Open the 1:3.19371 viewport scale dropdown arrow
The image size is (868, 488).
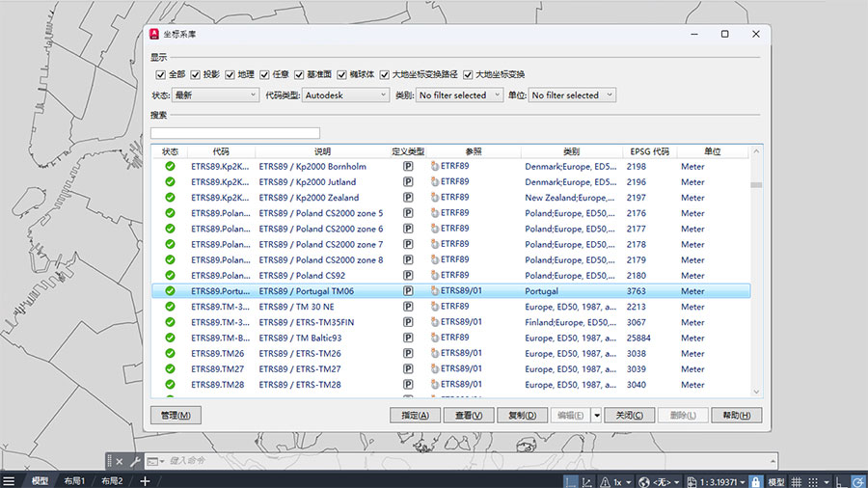tap(743, 482)
